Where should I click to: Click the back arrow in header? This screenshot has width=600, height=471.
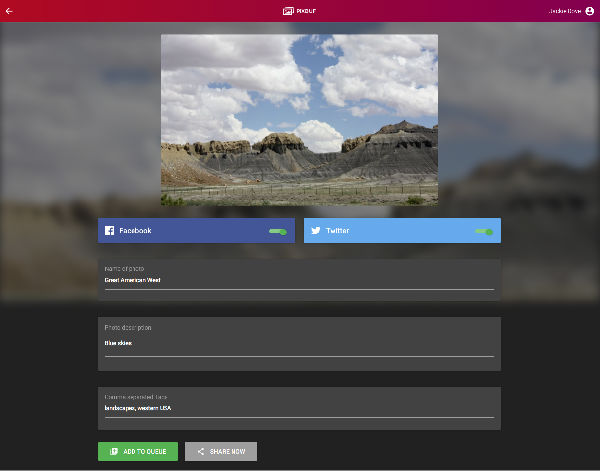(x=9, y=11)
